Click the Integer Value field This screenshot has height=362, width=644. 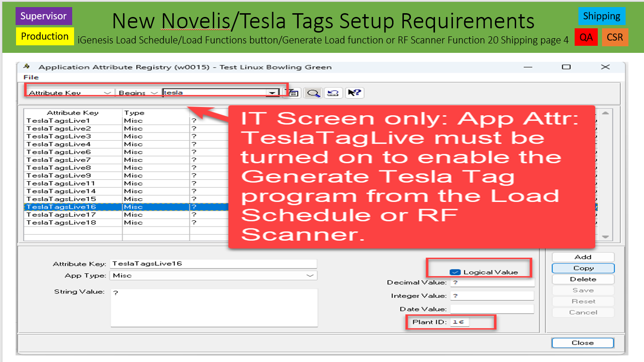[492, 295]
